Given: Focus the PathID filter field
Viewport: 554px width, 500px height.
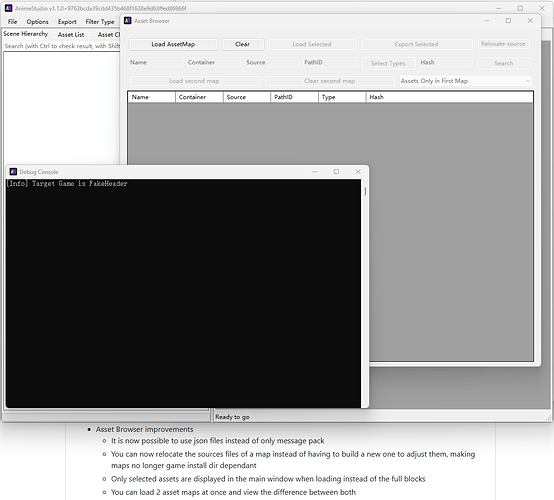Looking at the screenshot, I should (330, 63).
